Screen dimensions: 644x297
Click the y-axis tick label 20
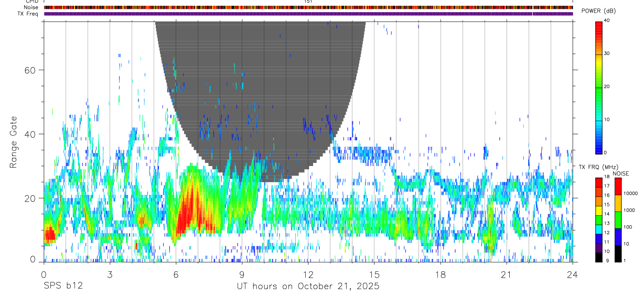click(x=29, y=198)
